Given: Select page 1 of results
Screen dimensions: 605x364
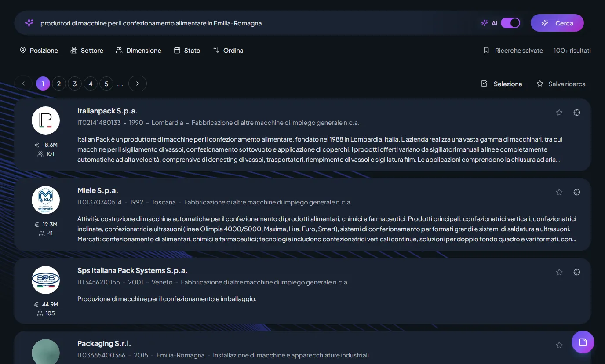Looking at the screenshot, I should (43, 84).
